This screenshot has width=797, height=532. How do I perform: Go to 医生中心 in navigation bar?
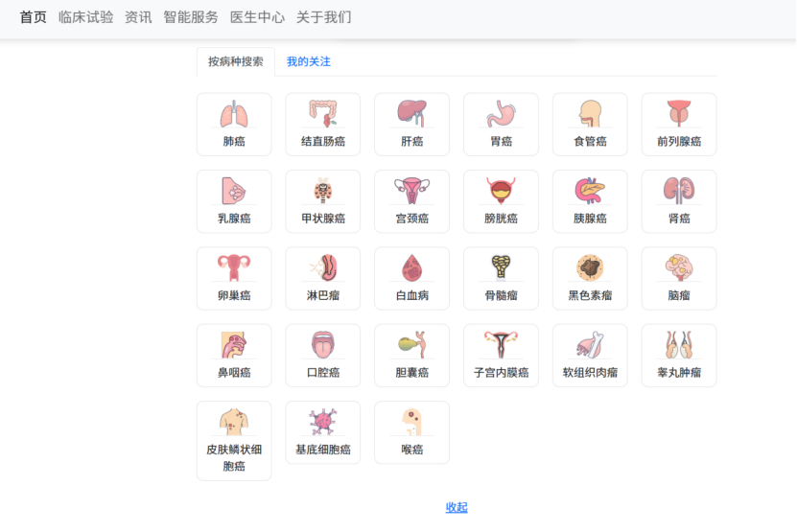click(257, 17)
